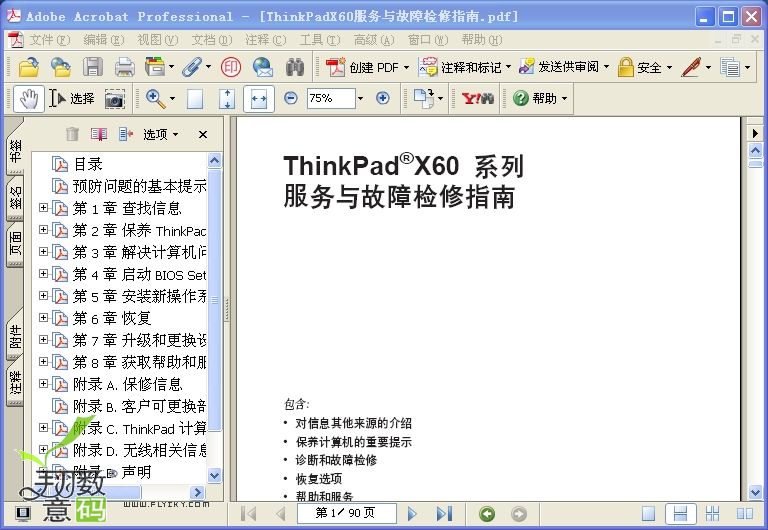Click bookmarks horizontal scroll right arrow

[x=197, y=492]
